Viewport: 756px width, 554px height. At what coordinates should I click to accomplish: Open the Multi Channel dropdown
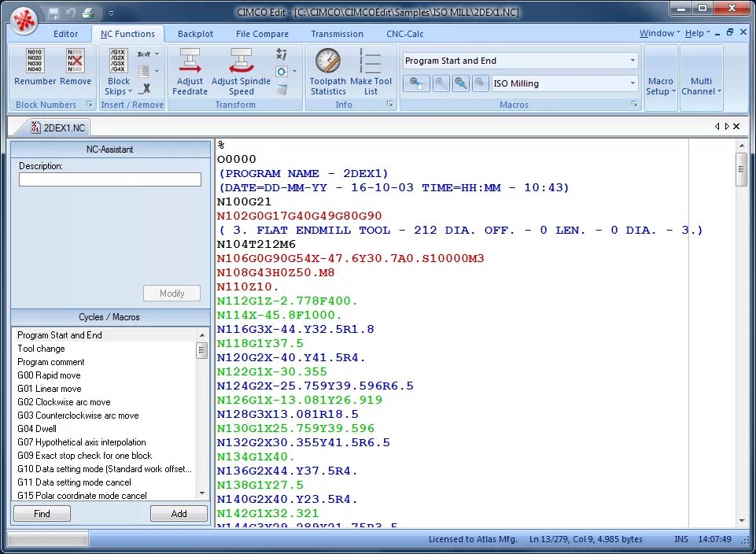[701, 87]
